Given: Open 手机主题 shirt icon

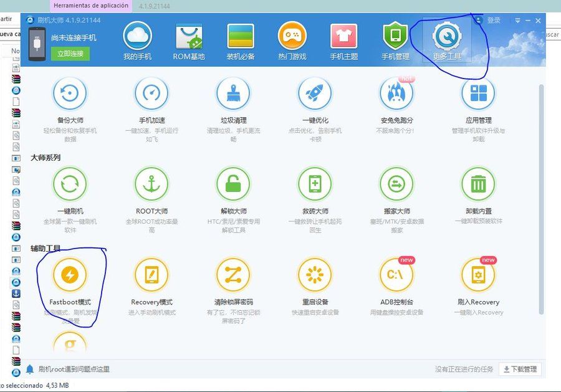Looking at the screenshot, I should tap(344, 36).
